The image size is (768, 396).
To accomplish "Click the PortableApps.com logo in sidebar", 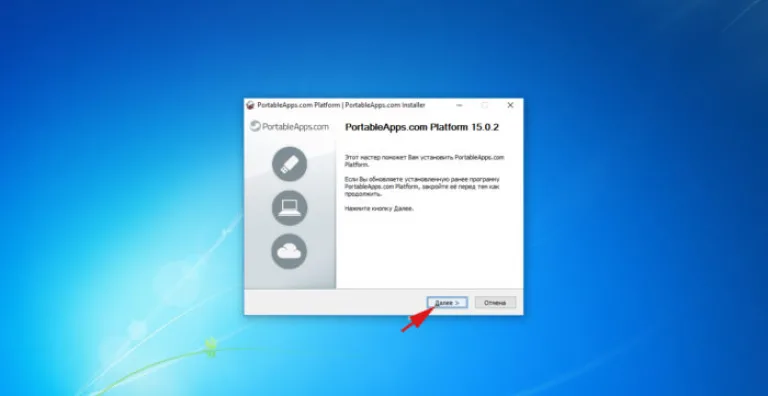I will point(289,126).
